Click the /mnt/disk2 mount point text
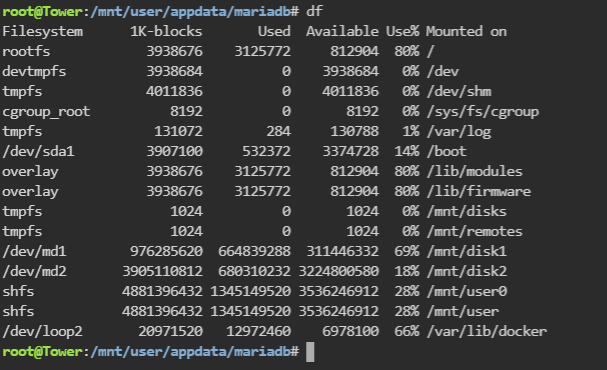Image resolution: width=607 pixels, height=370 pixels. point(467,271)
